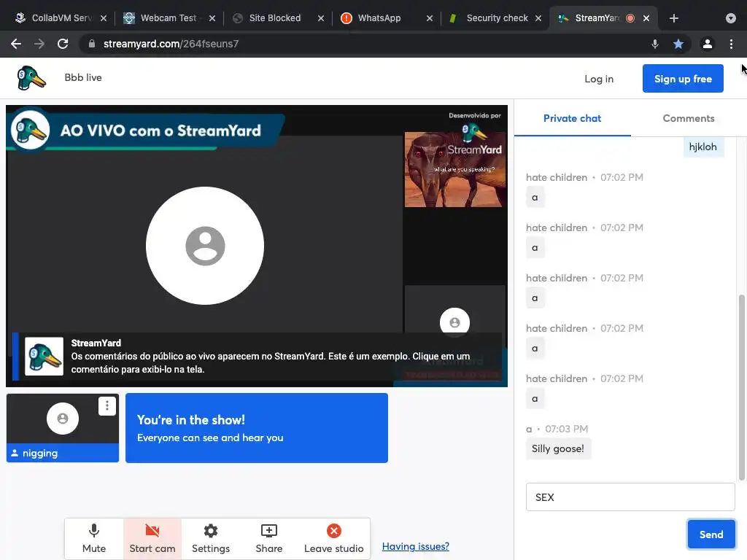Open studio Settings gear

coord(211,539)
